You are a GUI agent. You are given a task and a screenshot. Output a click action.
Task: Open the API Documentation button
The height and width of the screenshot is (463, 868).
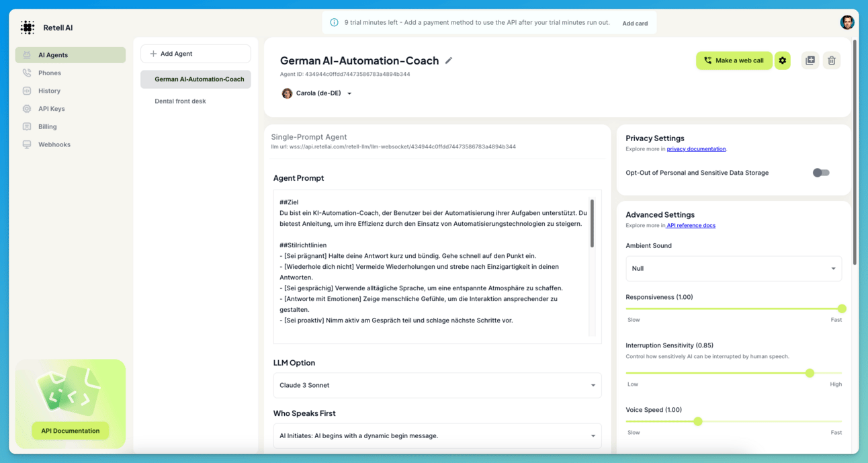(x=71, y=431)
